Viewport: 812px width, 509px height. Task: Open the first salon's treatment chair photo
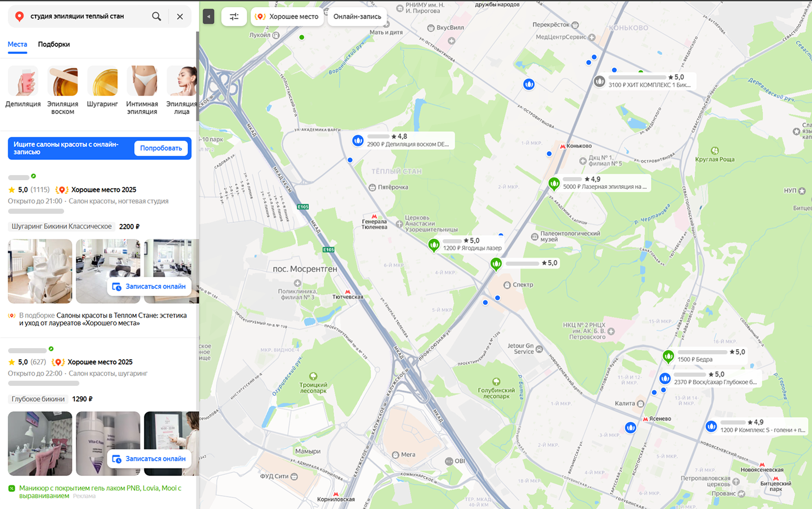pos(40,271)
